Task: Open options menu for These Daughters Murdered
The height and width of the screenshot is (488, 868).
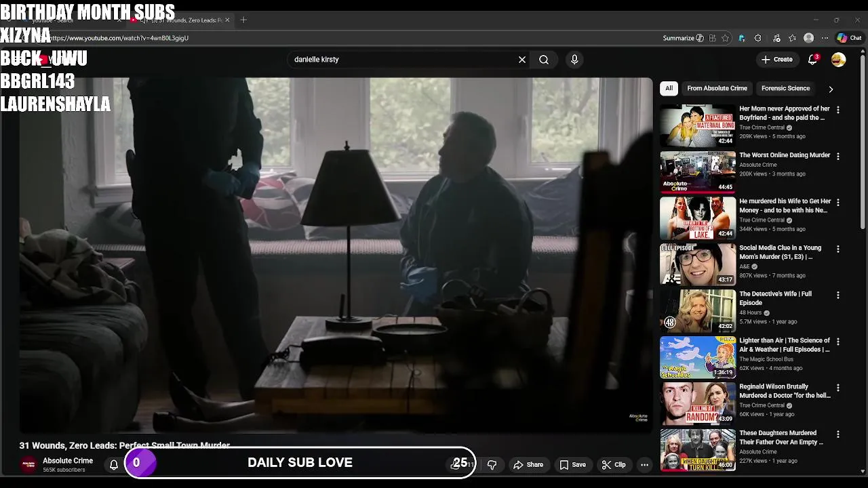Action: [838, 434]
